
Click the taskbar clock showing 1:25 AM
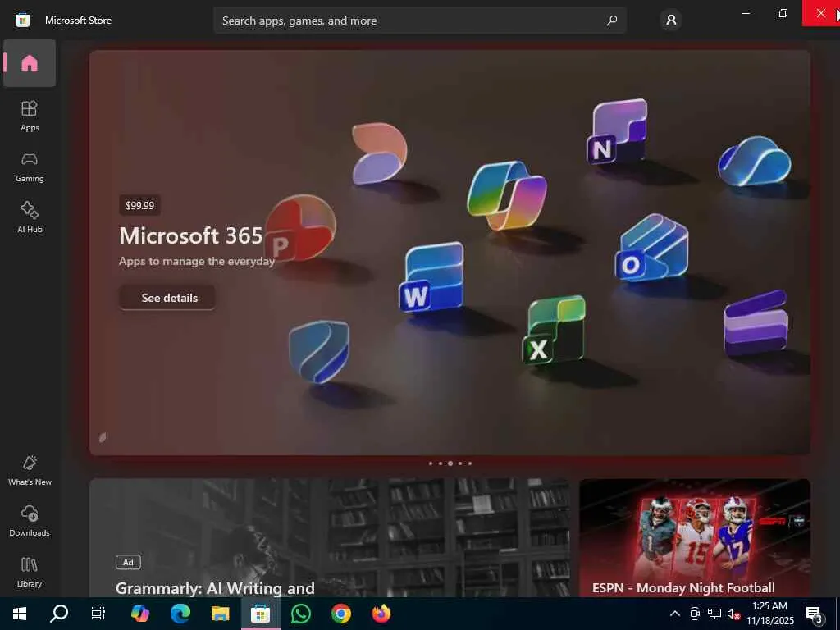click(769, 614)
